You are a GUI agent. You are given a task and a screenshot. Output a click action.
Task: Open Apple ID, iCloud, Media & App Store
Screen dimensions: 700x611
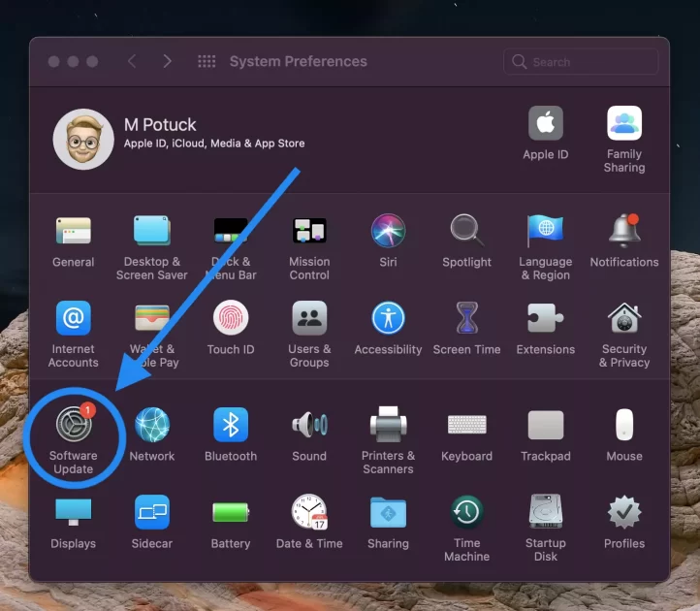coord(214,144)
